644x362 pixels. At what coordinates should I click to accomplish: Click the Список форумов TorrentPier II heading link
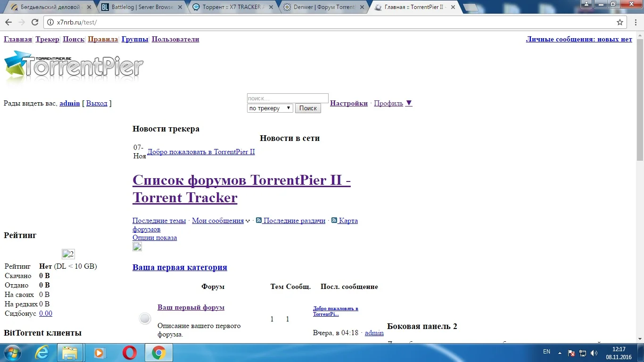coord(241,189)
